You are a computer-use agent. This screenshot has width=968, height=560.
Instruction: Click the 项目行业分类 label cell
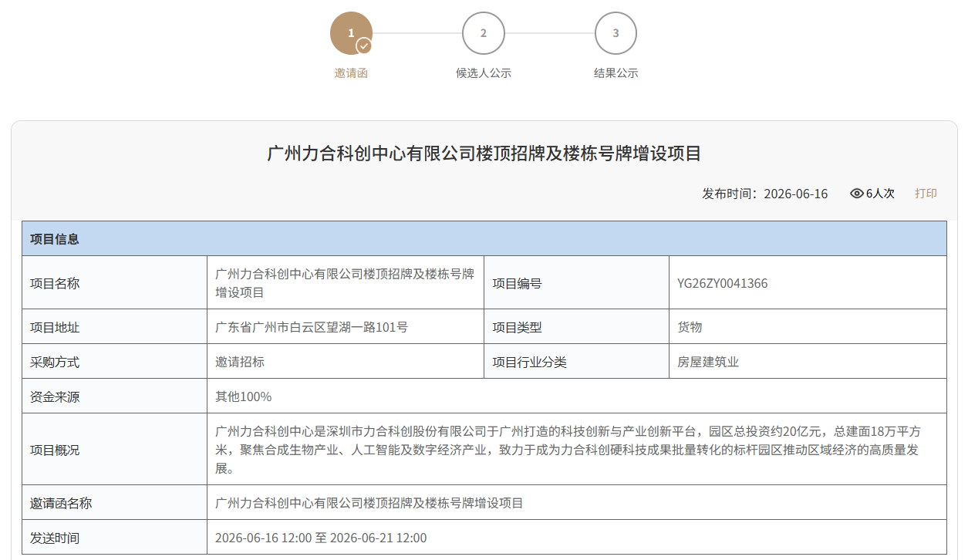point(577,362)
